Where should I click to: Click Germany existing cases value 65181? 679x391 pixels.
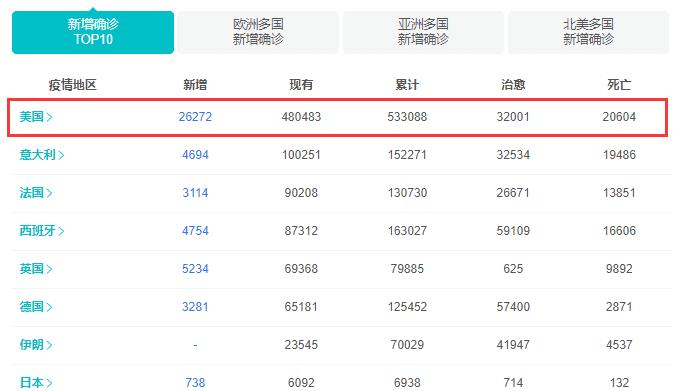(x=301, y=307)
